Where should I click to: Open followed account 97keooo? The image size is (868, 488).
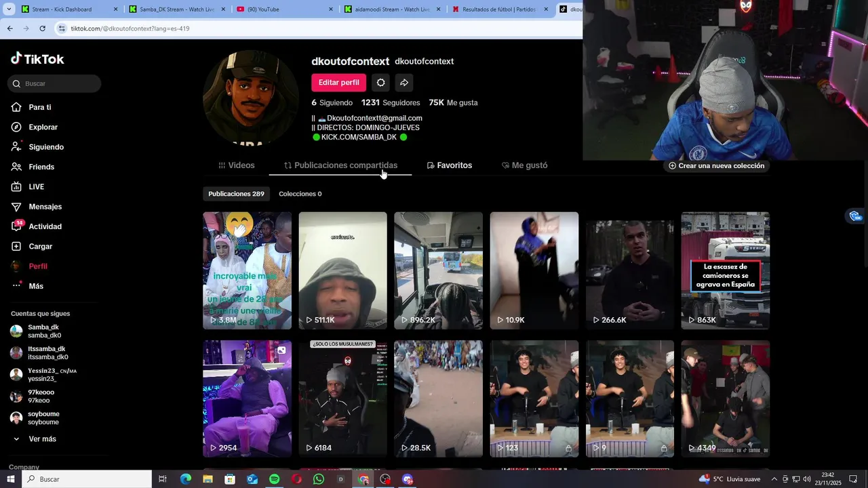pyautogui.click(x=33, y=396)
